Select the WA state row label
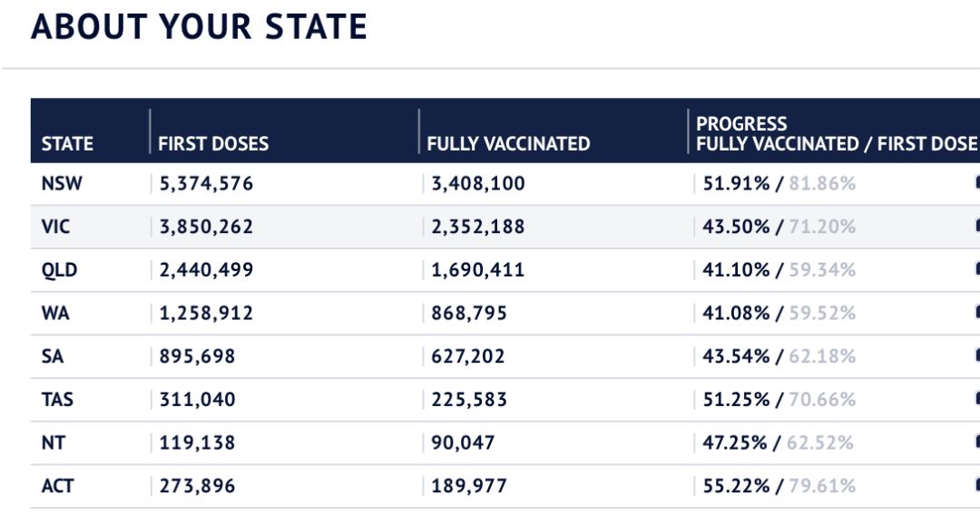Screen dimensions: 980x524 click(55, 314)
